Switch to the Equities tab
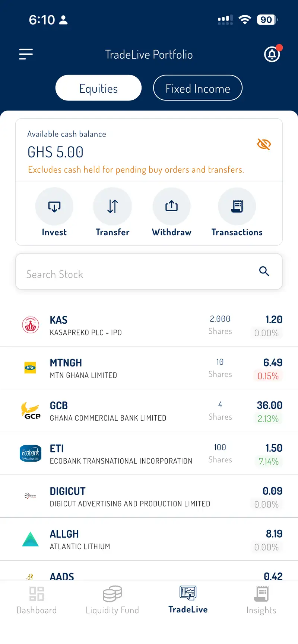This screenshot has height=644, width=298. 99,88
